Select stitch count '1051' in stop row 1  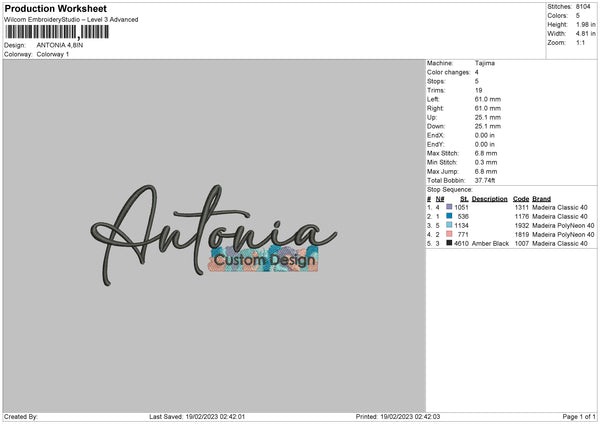pos(461,207)
